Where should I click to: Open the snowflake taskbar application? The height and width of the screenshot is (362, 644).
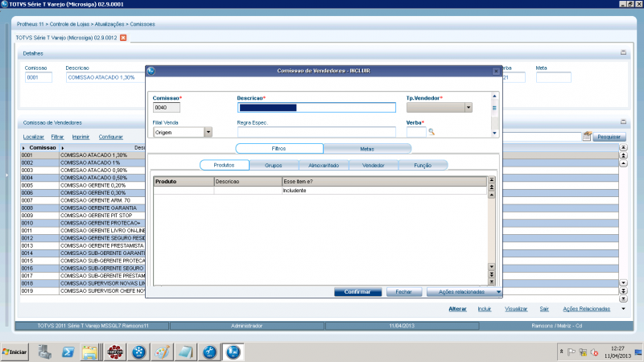[x=138, y=352]
